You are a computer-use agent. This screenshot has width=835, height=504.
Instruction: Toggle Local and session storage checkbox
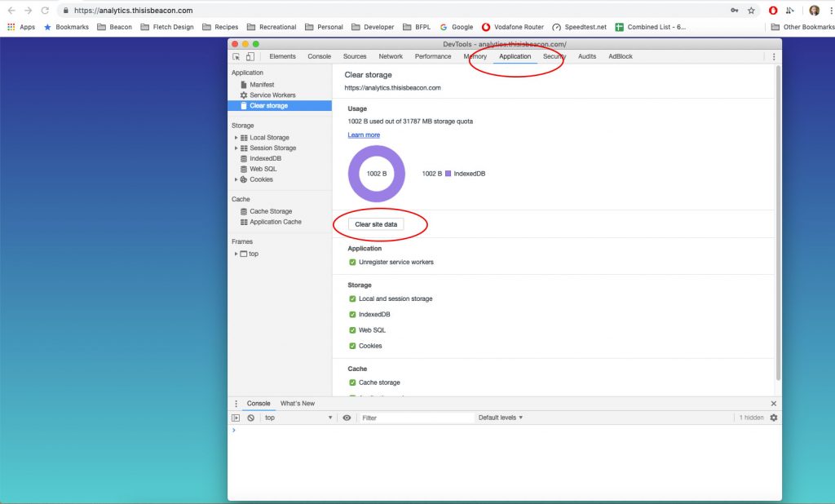point(352,299)
